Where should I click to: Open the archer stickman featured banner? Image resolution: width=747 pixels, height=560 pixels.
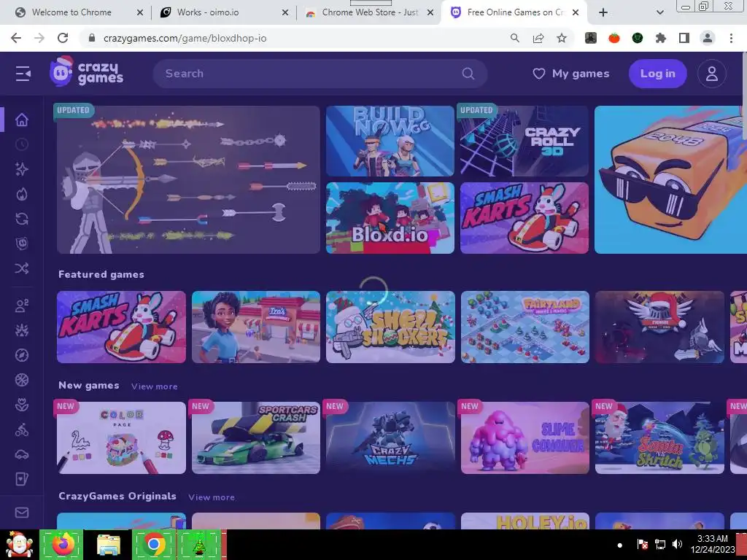[x=188, y=179]
